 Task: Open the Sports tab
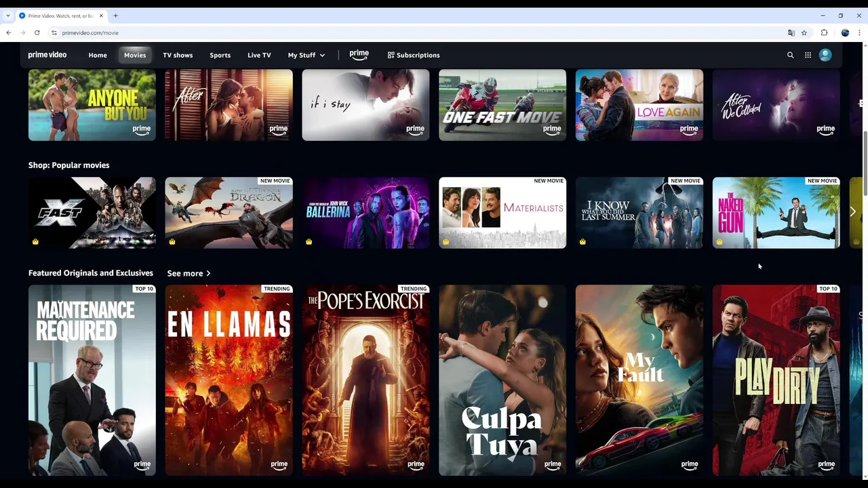pos(220,55)
